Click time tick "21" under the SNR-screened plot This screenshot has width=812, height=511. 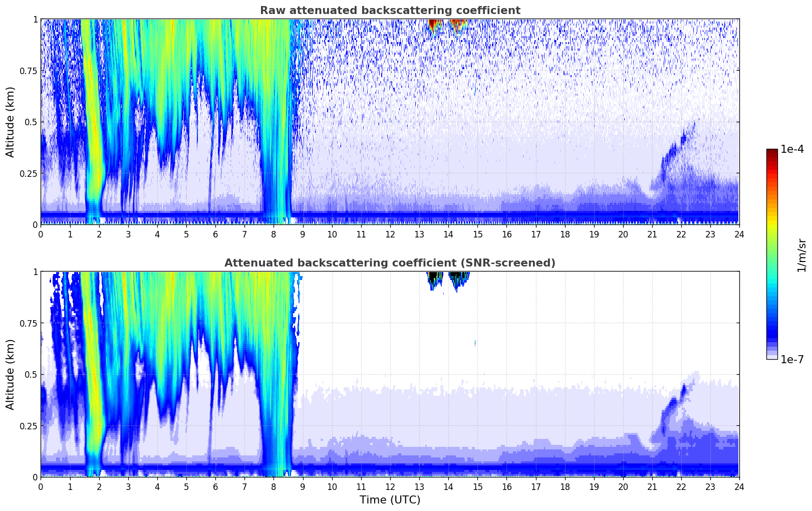(652, 486)
